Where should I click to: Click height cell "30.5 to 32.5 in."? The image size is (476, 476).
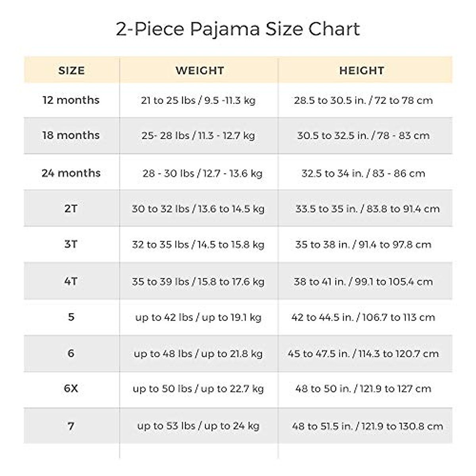pos(363,136)
